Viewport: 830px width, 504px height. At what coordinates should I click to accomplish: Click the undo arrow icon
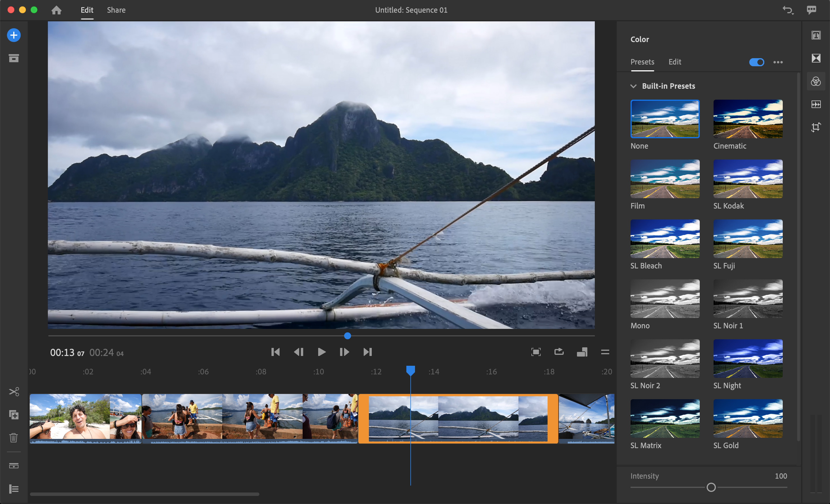point(787,10)
